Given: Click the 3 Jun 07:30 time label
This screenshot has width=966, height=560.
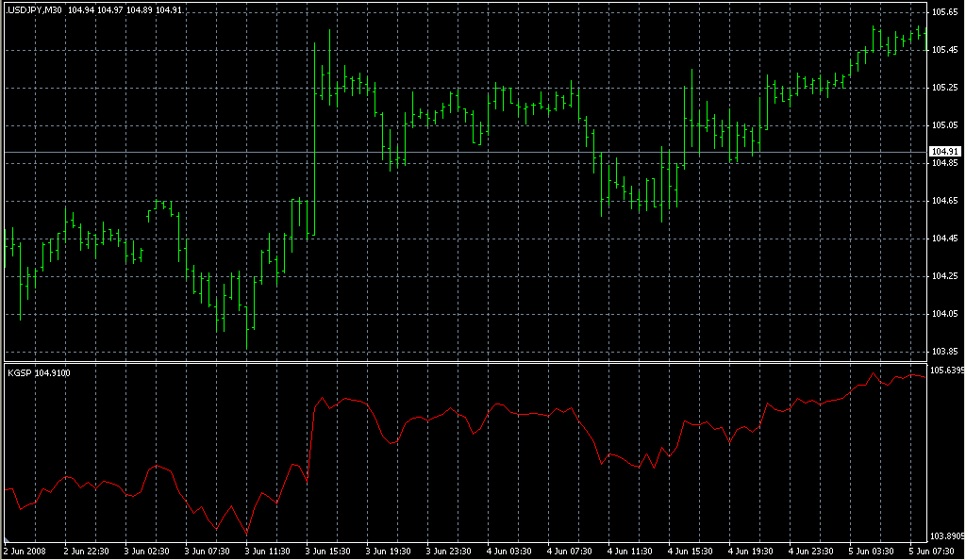Looking at the screenshot, I should [208, 551].
